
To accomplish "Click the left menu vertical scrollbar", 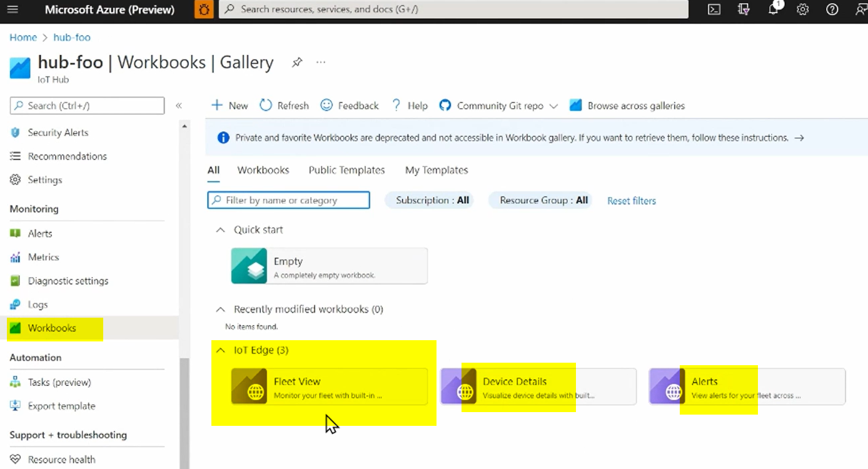I will [x=184, y=413].
